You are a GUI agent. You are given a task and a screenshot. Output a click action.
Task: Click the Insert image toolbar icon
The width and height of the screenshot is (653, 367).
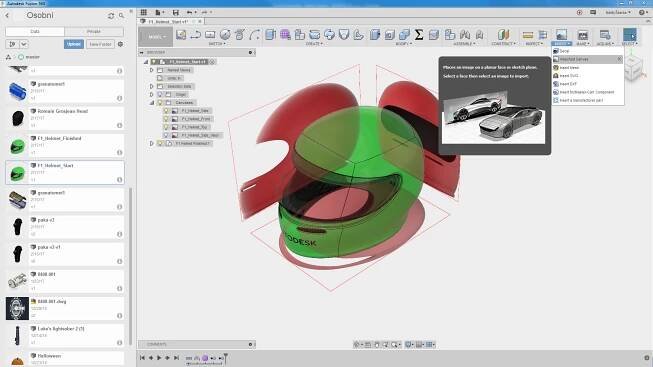pos(561,35)
